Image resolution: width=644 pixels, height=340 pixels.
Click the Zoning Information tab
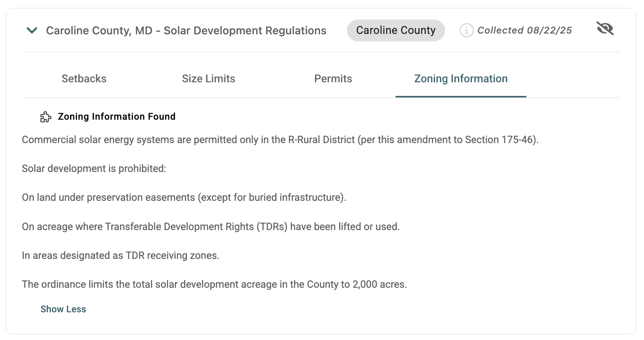coord(461,79)
